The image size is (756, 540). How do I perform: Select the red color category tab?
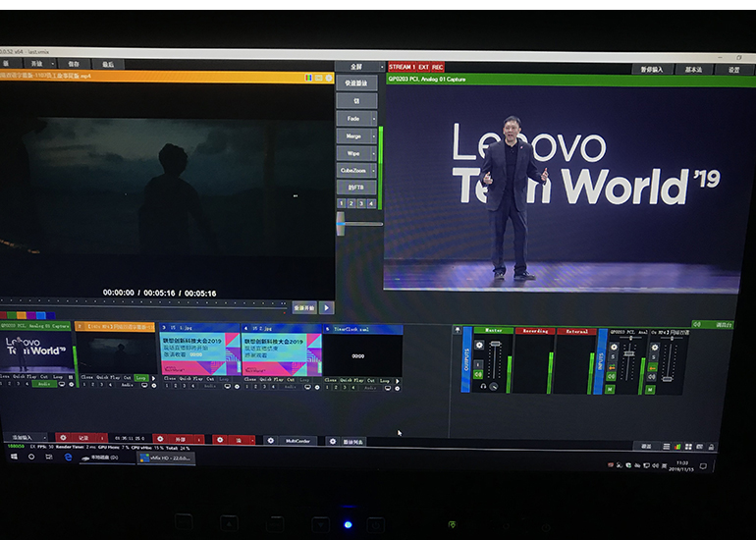[x=3, y=315]
